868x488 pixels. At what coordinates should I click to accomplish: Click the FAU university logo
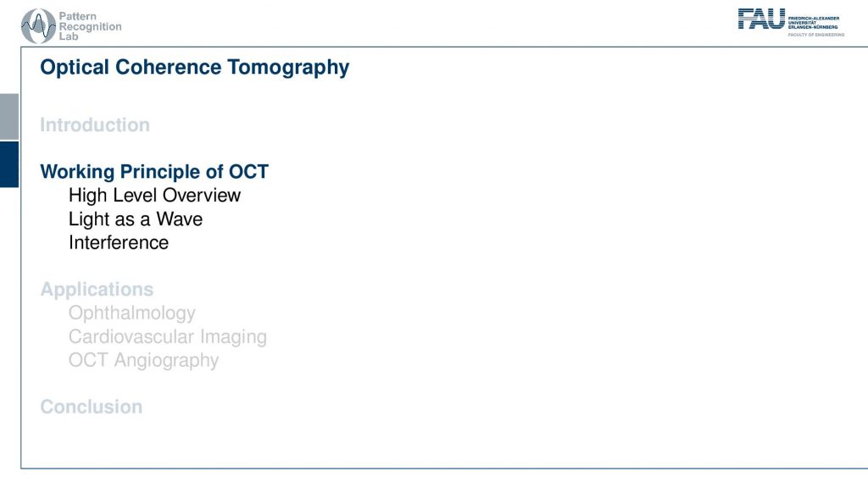point(791,22)
